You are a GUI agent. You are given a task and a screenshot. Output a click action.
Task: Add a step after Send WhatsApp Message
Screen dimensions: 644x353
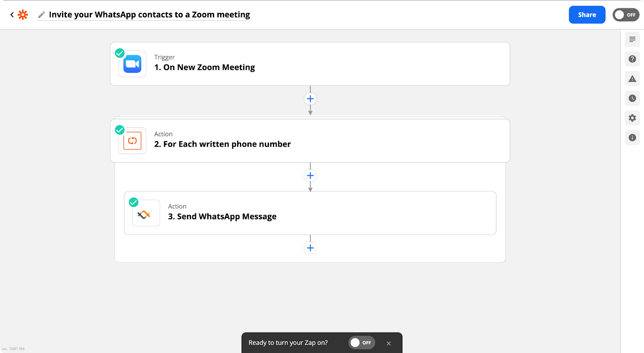tap(310, 248)
